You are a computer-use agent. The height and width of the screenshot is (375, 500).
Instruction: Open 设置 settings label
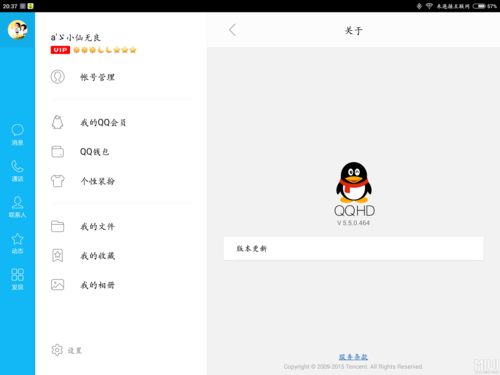tap(75, 350)
